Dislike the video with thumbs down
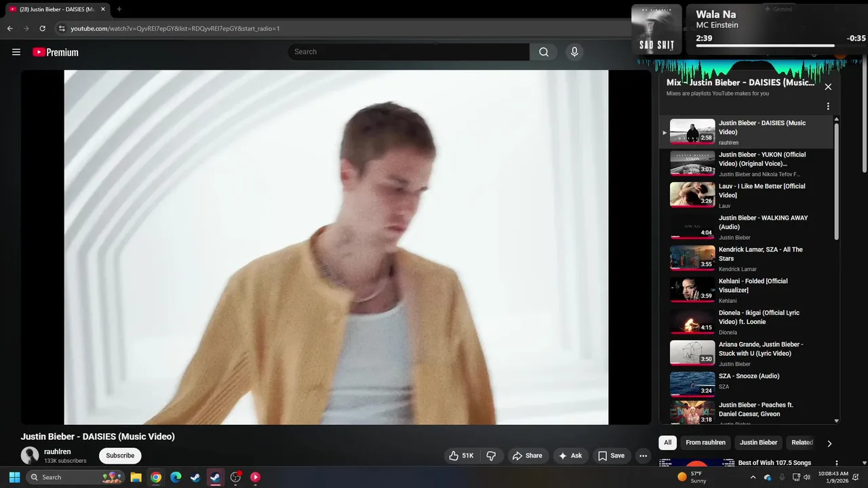 pyautogui.click(x=492, y=456)
